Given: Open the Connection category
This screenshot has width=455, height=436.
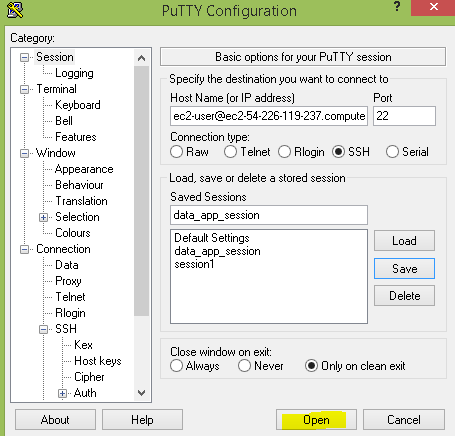Looking at the screenshot, I should tap(63, 249).
